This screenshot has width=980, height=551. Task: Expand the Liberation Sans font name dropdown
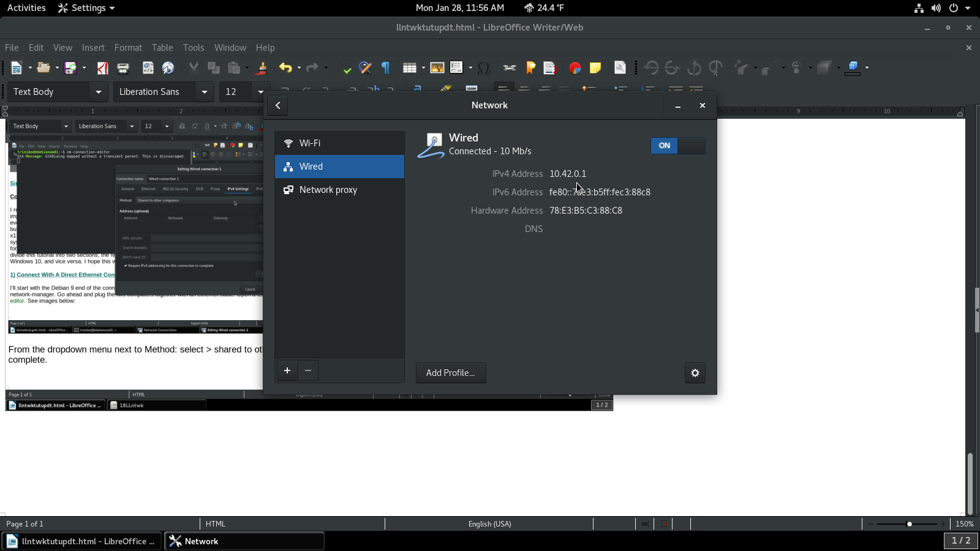coord(205,92)
